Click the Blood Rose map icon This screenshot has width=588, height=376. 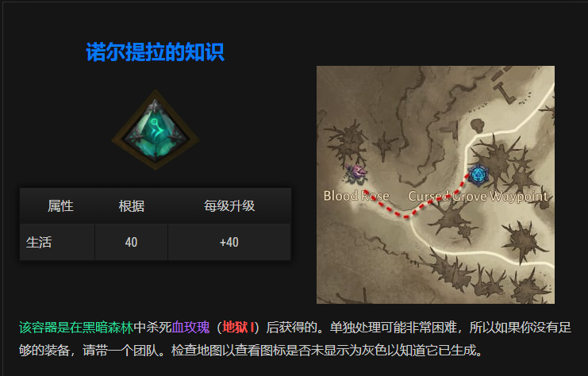(x=356, y=174)
